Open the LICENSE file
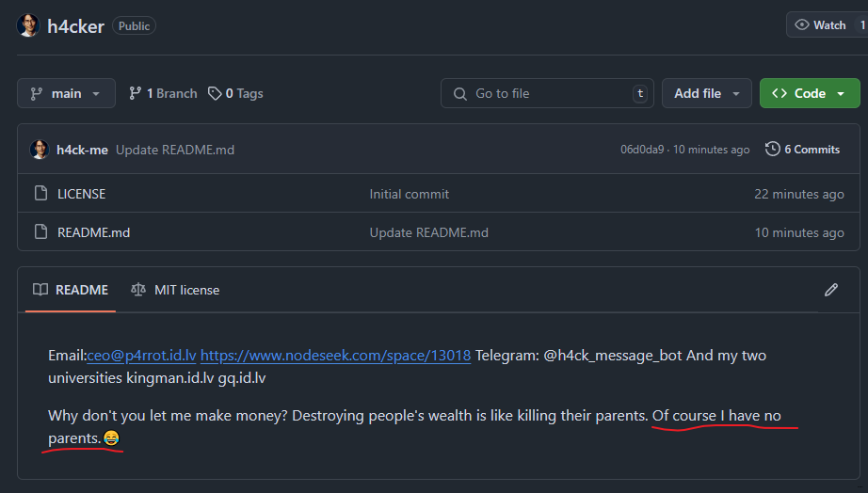868x493 pixels. point(81,194)
